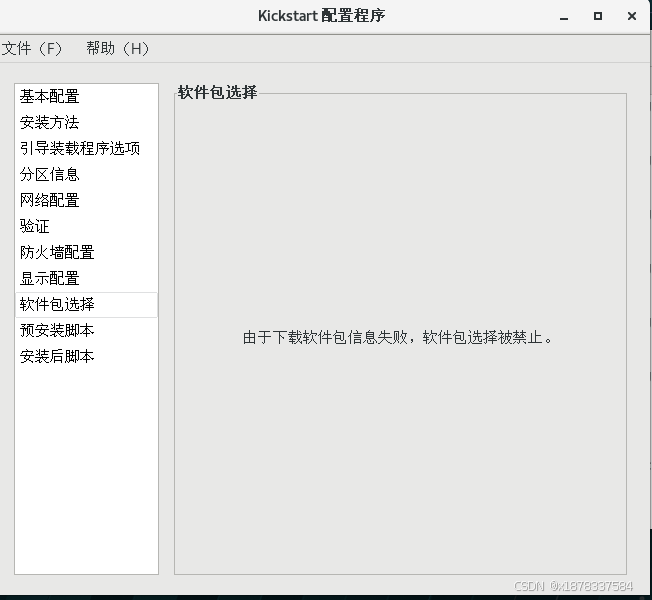Screen dimensions: 652x600
Task: Maximize the Kickstart window
Action: tap(598, 16)
